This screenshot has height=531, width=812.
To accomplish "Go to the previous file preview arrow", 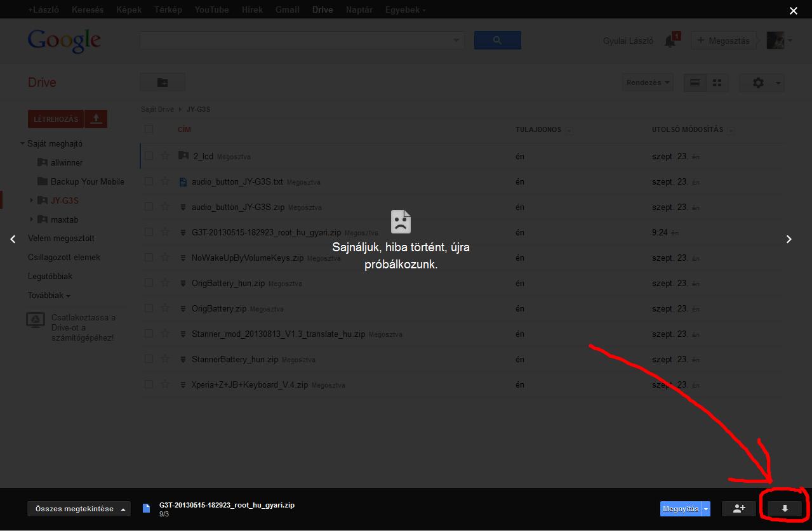I will tap(13, 239).
